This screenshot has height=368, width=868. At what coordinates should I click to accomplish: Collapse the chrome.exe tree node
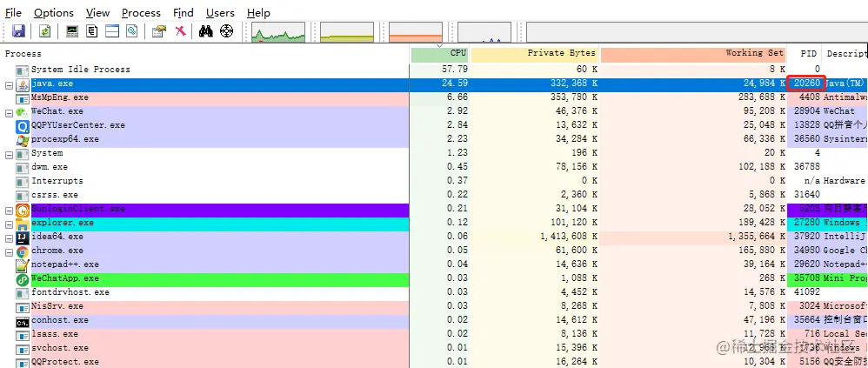click(x=9, y=251)
